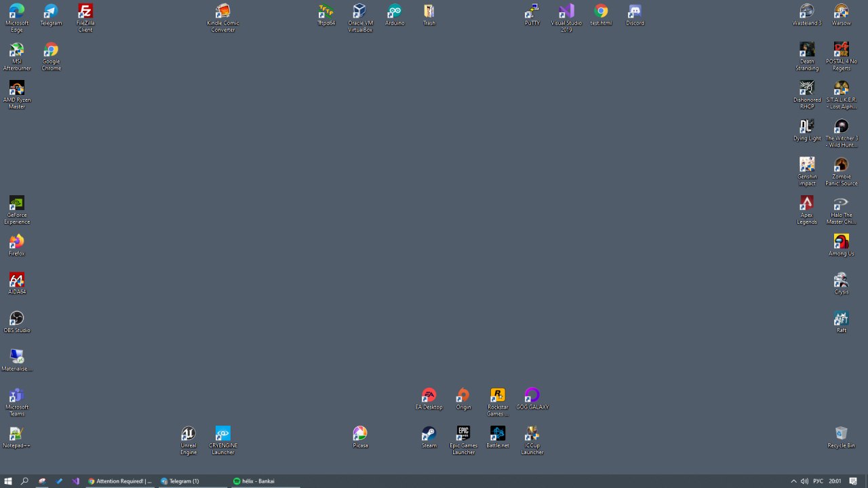The height and width of the screenshot is (488, 868).
Task: Select the Origin shortcut
Action: pos(463,399)
